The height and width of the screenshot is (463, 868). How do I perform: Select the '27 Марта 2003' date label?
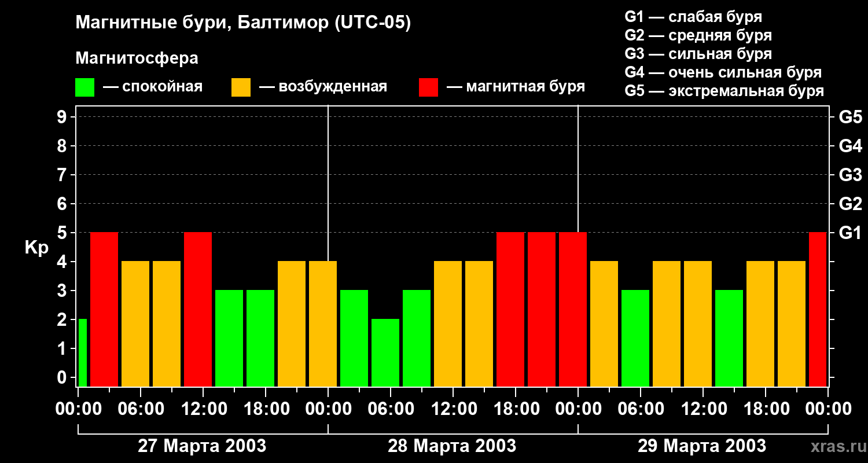[202, 446]
